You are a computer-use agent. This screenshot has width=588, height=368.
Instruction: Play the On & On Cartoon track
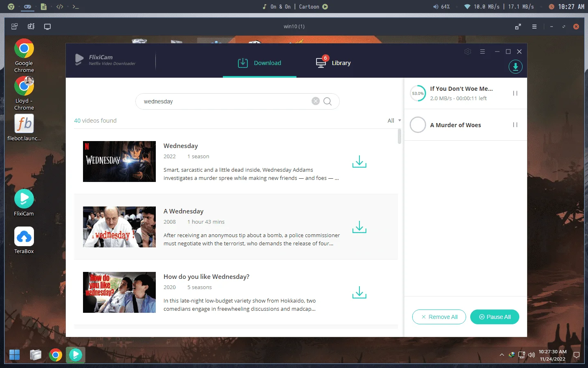(x=325, y=7)
